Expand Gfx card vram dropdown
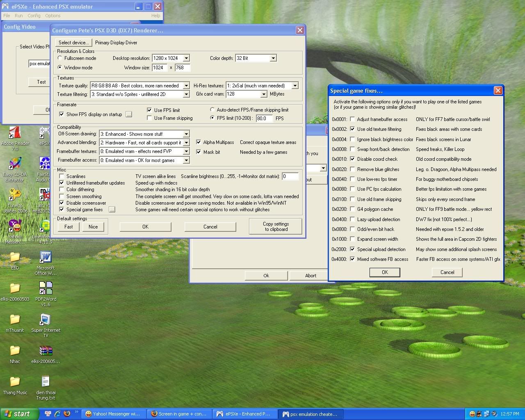 pyautogui.click(x=264, y=94)
